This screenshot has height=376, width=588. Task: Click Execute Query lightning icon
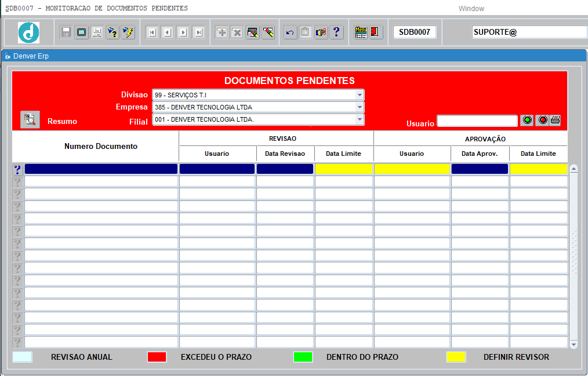coord(128,32)
